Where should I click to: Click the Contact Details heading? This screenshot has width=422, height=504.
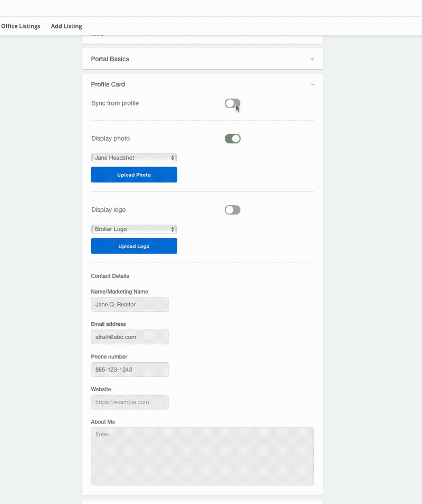coord(110,276)
